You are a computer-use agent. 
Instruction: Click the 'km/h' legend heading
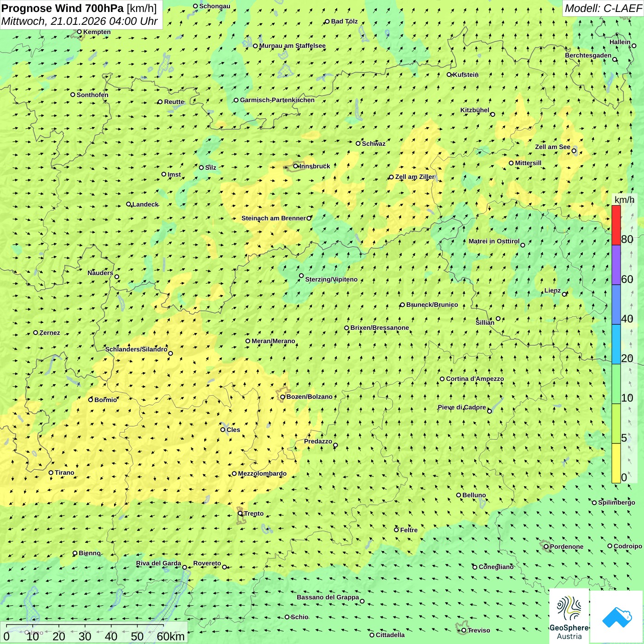(624, 200)
